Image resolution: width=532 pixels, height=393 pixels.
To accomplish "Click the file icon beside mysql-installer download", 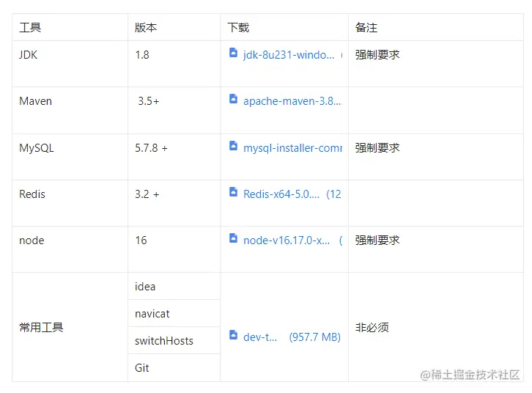I will pos(233,146).
